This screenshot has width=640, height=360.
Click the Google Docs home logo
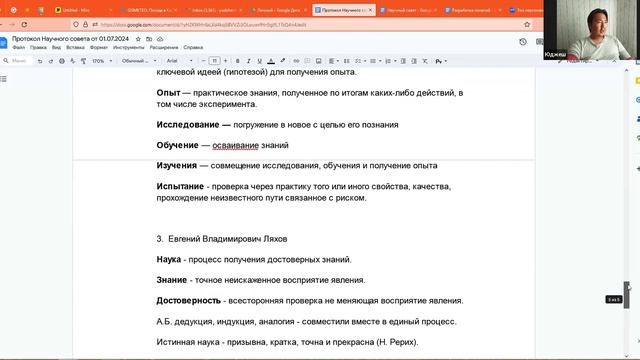[x=3, y=42]
